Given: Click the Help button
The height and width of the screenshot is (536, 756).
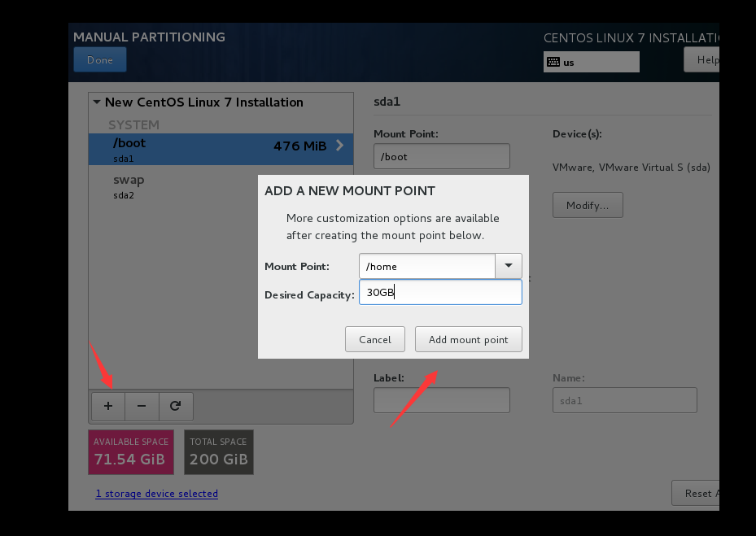Looking at the screenshot, I should 702,59.
